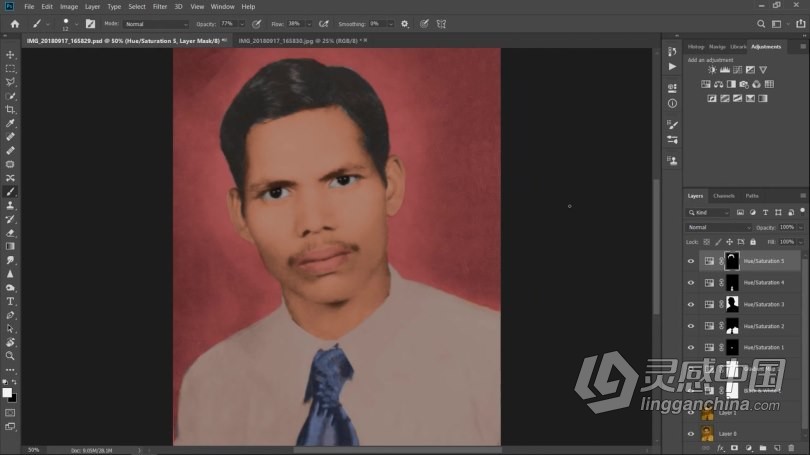Screen dimensions: 810x455
Task: Switch to the History panel tab
Action: coord(695,46)
